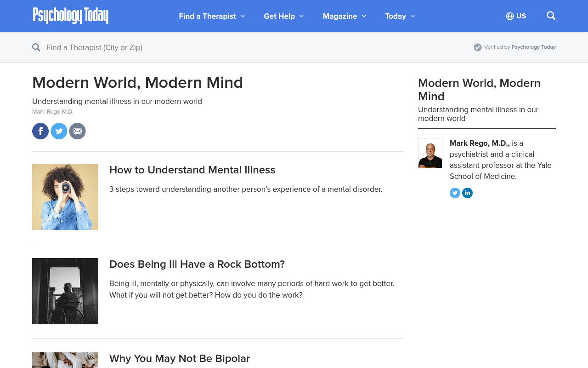The height and width of the screenshot is (368, 588).
Task: Click the Mark Rego M.D. byline link
Action: 53,112
